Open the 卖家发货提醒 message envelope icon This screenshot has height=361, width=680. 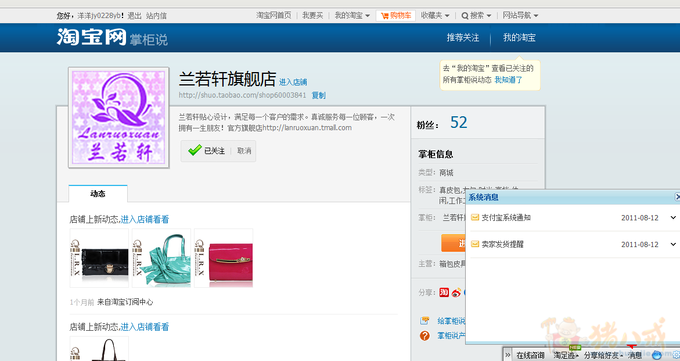pyautogui.click(x=475, y=244)
